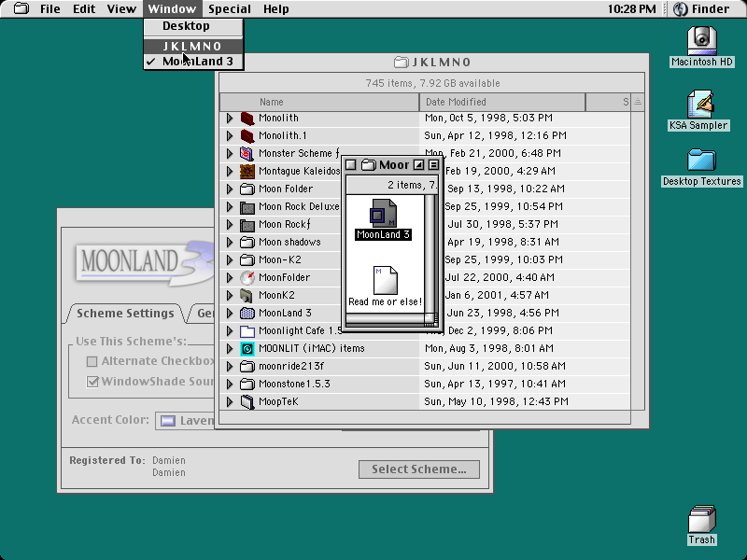Switch to the Scheme Settings tab
The image size is (747, 560).
125,314
